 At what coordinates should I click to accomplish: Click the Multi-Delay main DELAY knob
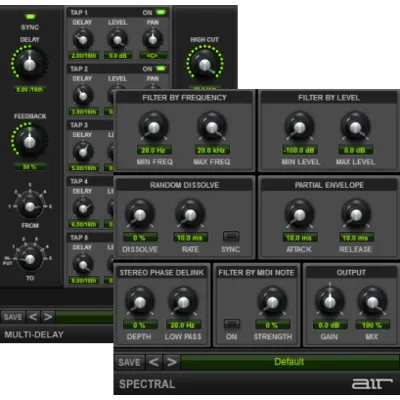pos(30,63)
